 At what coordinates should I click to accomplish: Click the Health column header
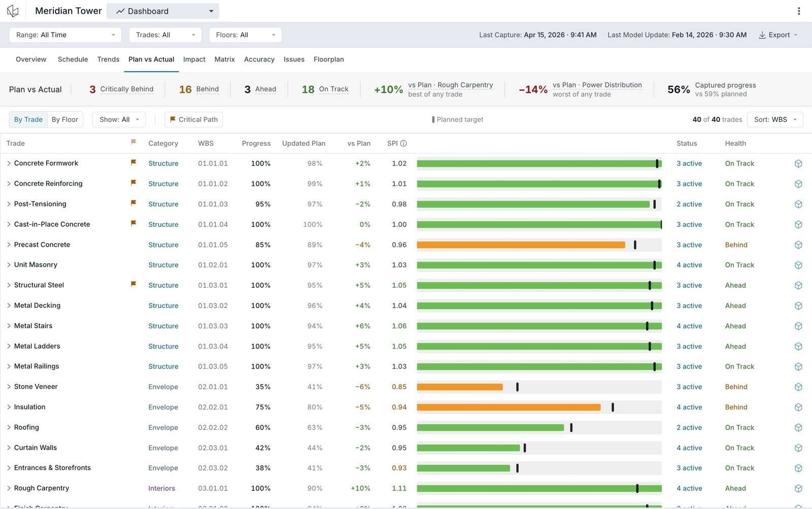[735, 144]
